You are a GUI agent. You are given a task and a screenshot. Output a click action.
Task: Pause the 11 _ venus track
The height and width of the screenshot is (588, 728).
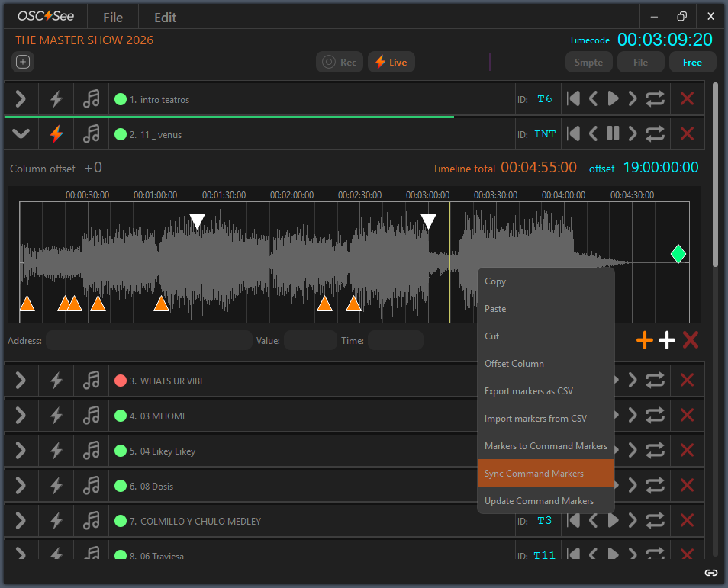[x=614, y=133]
